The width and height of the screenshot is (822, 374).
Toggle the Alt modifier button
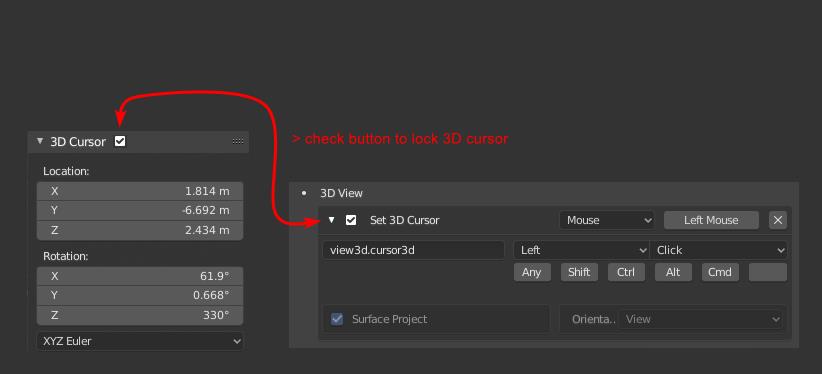point(673,272)
